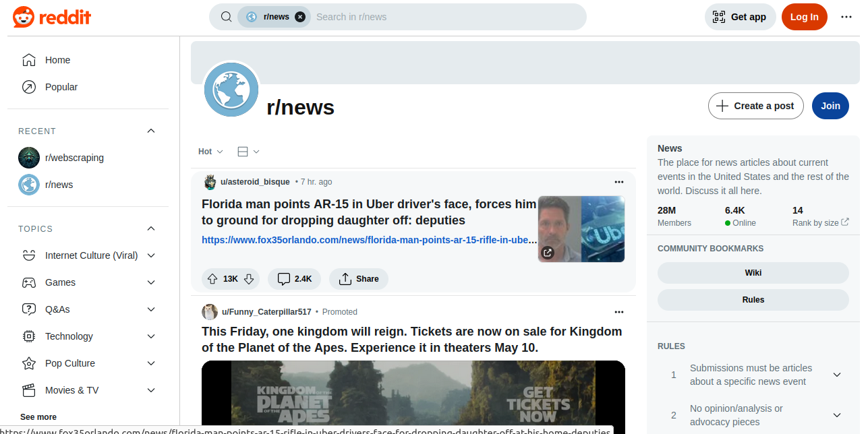This screenshot has height=434, width=868.
Task: Open options menu on Florida man post
Action: (619, 182)
